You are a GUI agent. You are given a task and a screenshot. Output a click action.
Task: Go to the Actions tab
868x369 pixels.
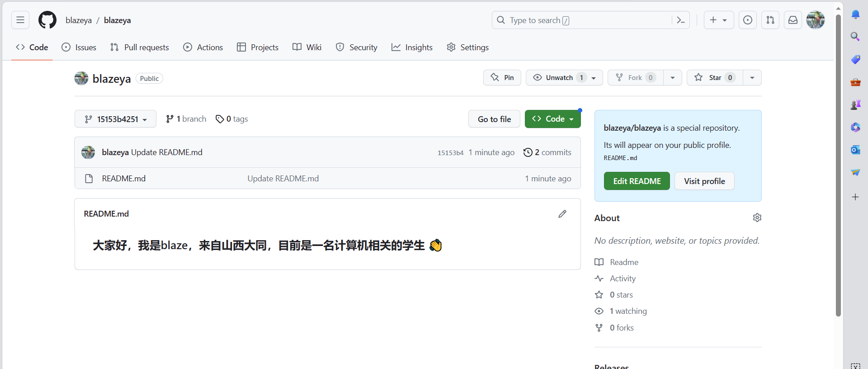203,47
